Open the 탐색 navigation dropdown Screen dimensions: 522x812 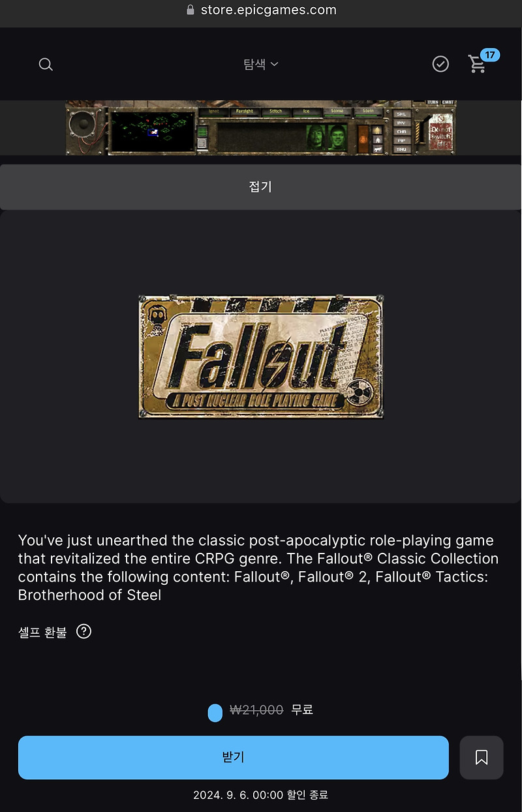(260, 64)
